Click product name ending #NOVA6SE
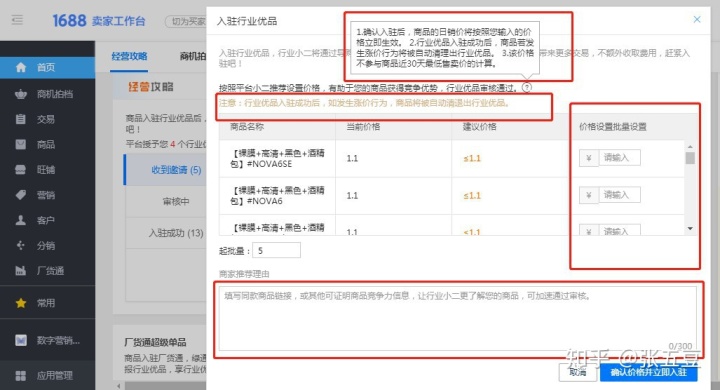 pos(277,158)
